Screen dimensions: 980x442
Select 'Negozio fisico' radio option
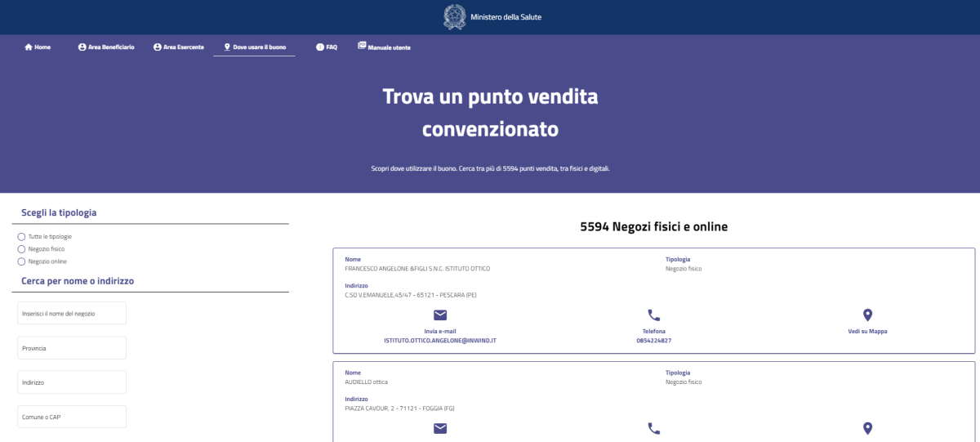click(x=21, y=249)
